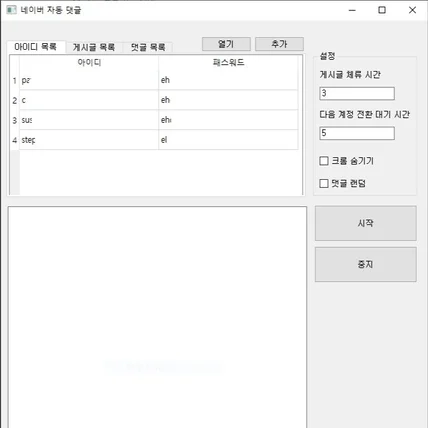Select the password cell in row 4

point(228,140)
